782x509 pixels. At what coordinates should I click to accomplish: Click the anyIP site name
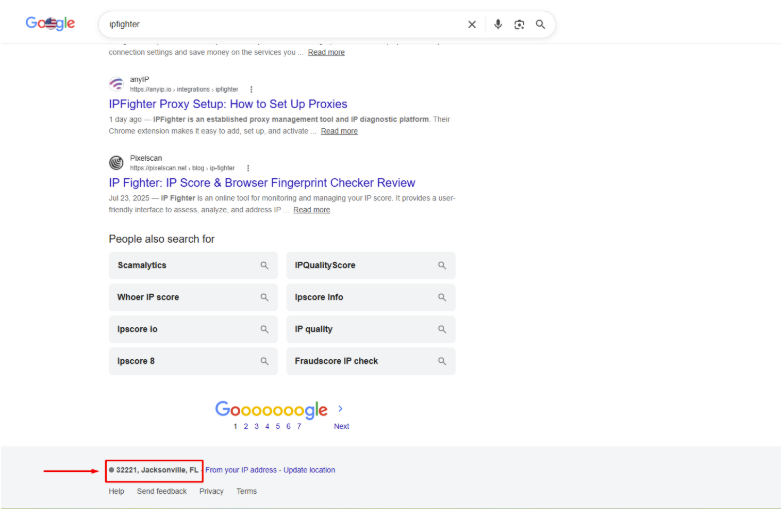click(140, 79)
